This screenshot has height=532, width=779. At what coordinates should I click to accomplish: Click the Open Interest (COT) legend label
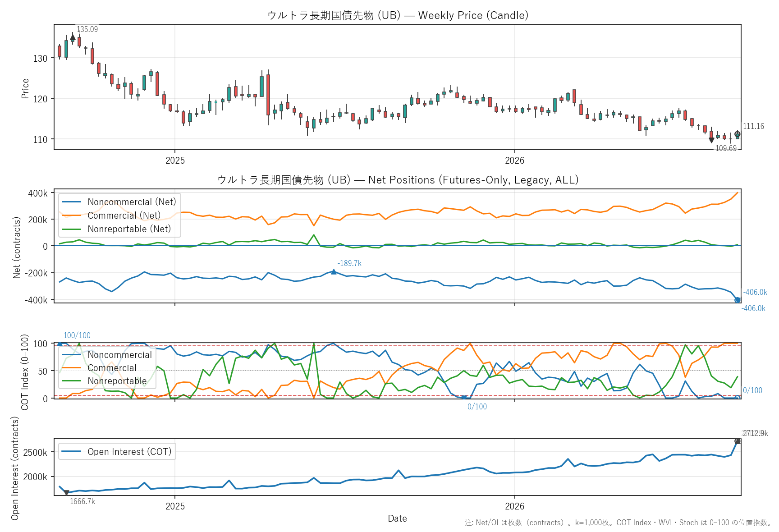pyautogui.click(x=130, y=452)
